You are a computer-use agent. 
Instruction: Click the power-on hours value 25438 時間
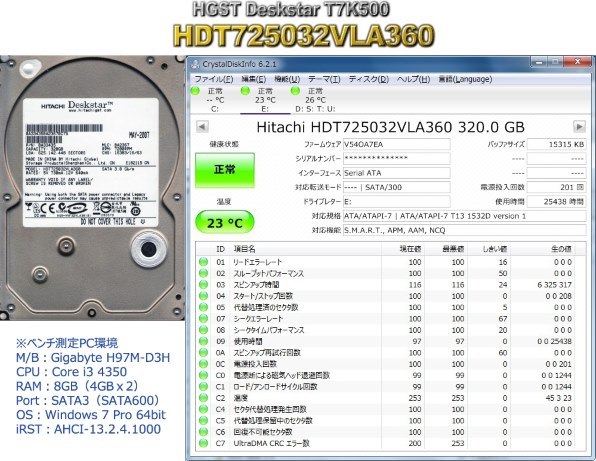(556, 201)
